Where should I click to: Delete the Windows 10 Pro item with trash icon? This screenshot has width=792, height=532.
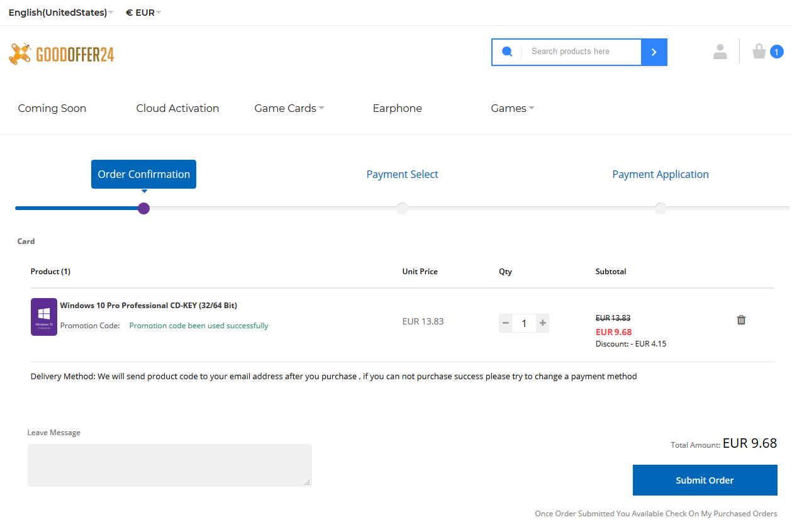[741, 319]
